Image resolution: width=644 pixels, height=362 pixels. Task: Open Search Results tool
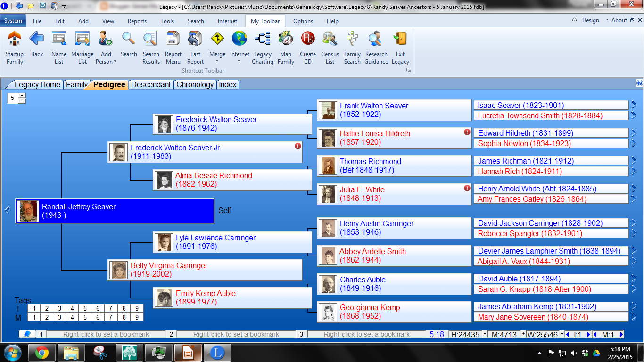[x=151, y=48]
